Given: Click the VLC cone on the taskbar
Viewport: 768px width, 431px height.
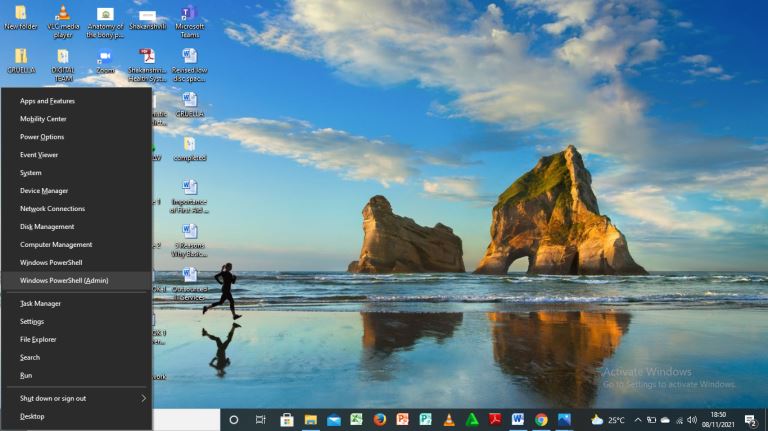Looking at the screenshot, I should click(x=449, y=420).
